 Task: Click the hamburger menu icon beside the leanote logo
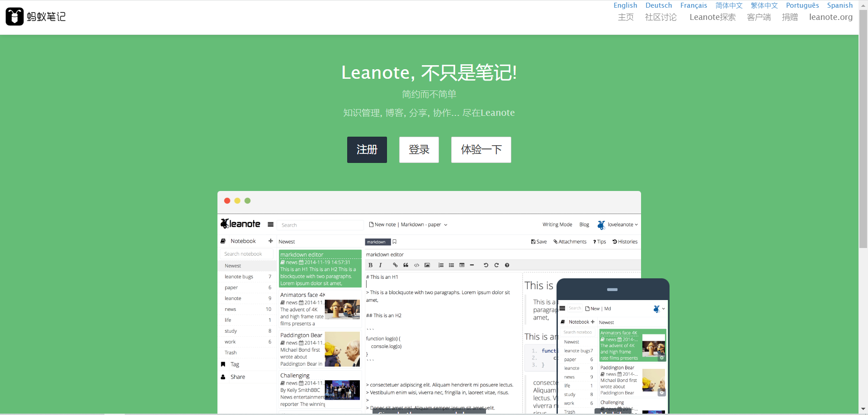pos(270,224)
